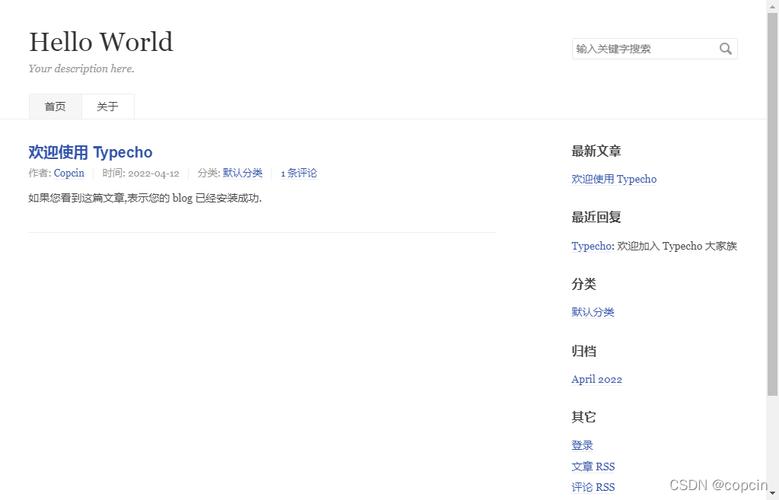Click the post excerpt about blog 已经安装成功
The width and height of the screenshot is (779, 500).
(x=145, y=198)
